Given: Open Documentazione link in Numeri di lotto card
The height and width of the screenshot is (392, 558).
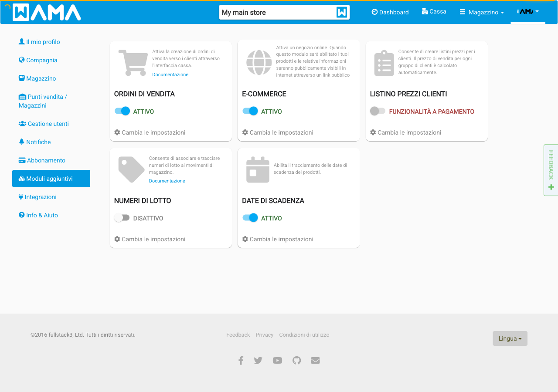Looking at the screenshot, I should [167, 181].
